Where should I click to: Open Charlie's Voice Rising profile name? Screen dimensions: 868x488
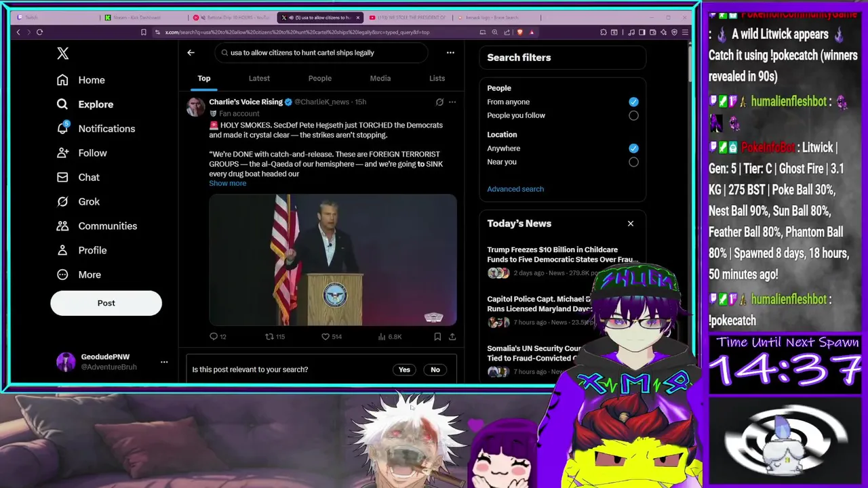point(245,102)
